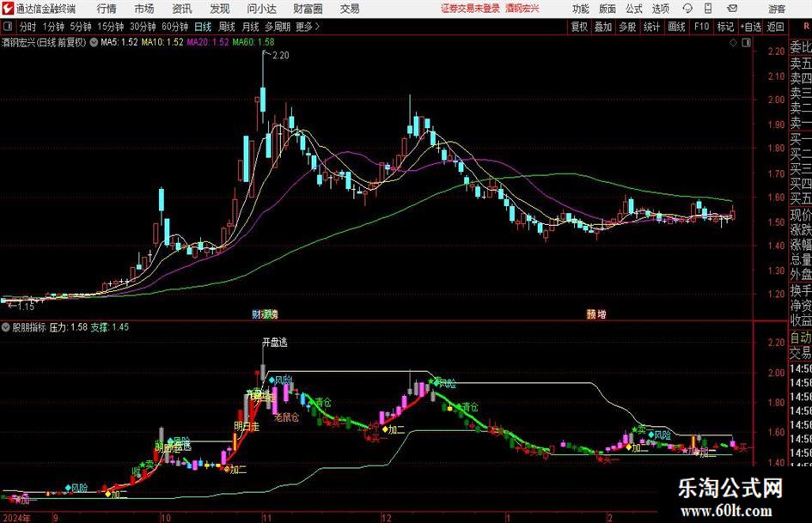Click the MA5: 1.52 value label
812x523 pixels.
click(x=119, y=42)
